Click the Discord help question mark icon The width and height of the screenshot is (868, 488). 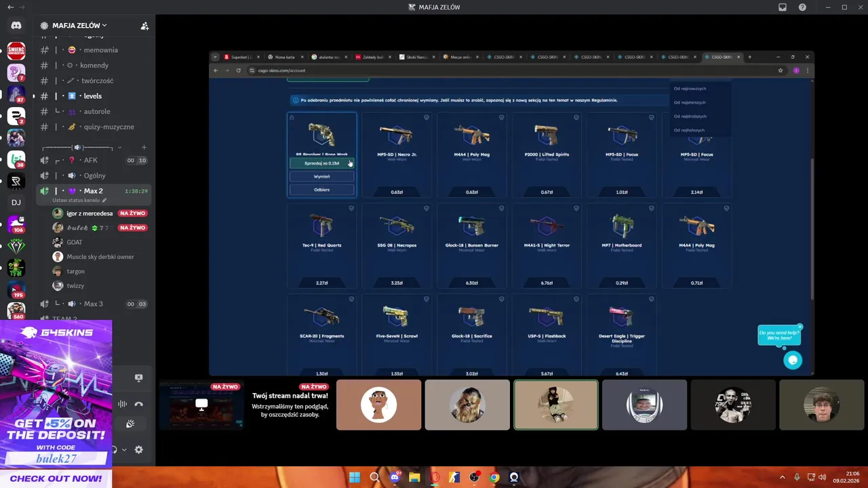803,7
